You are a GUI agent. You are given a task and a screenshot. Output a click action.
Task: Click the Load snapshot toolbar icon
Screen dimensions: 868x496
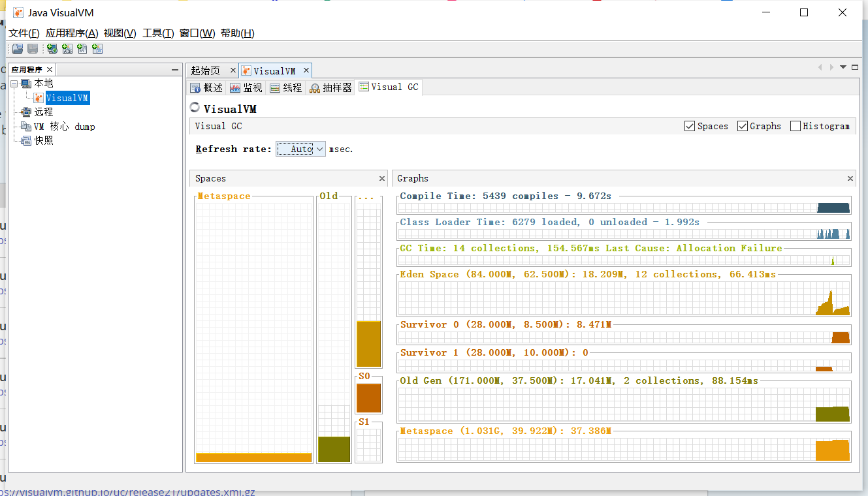point(18,49)
